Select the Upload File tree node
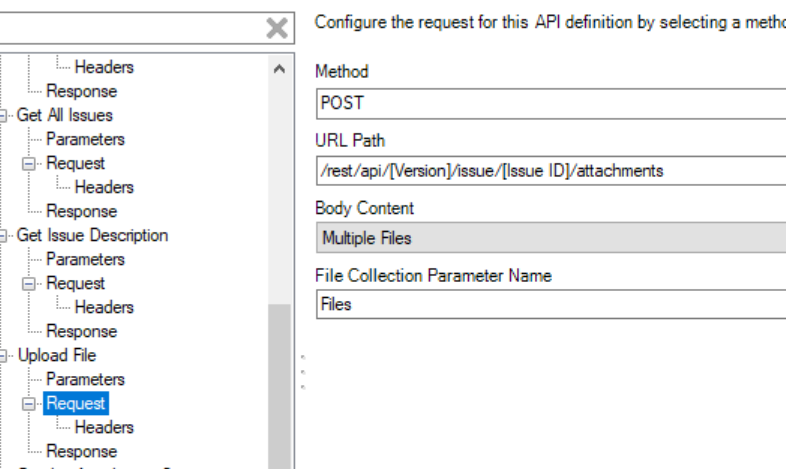The width and height of the screenshot is (786, 469). [x=57, y=355]
